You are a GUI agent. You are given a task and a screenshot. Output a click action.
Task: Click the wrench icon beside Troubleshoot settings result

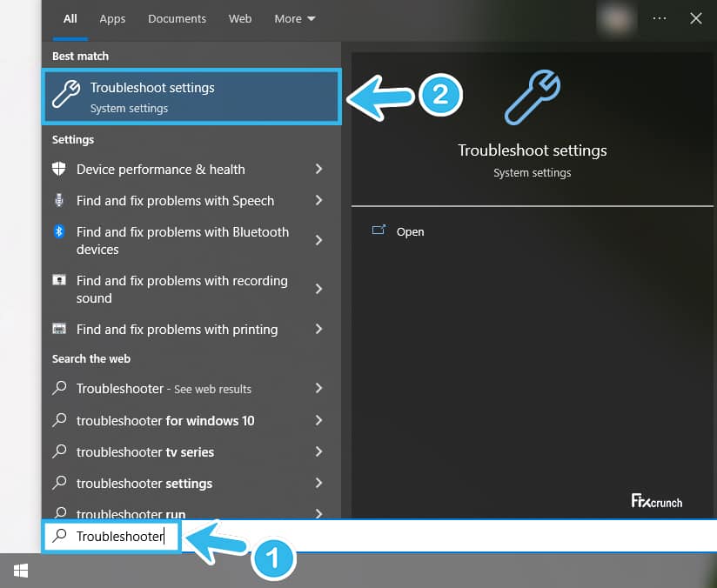(x=66, y=94)
